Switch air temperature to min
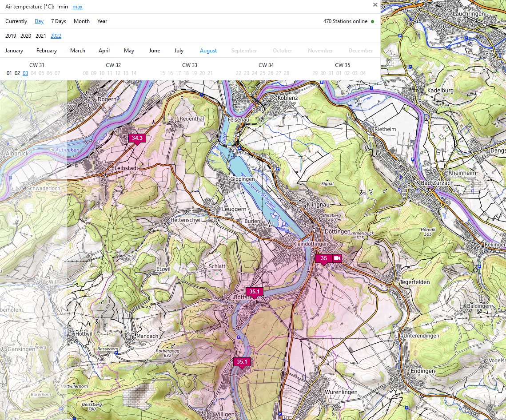 pos(63,7)
